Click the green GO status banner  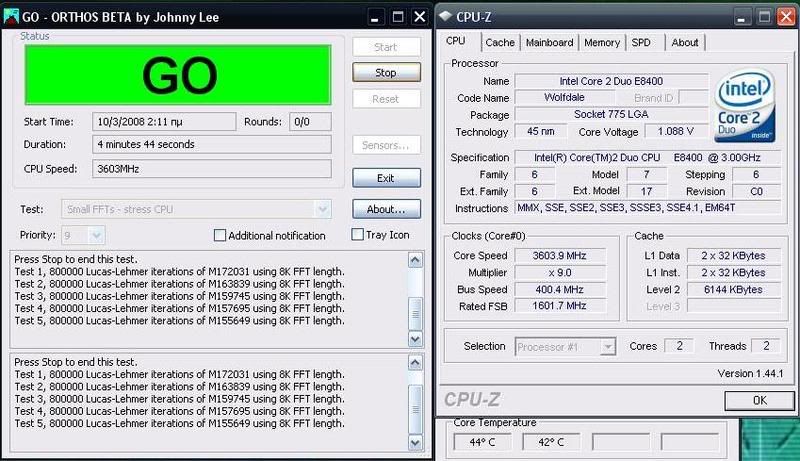tap(178, 75)
